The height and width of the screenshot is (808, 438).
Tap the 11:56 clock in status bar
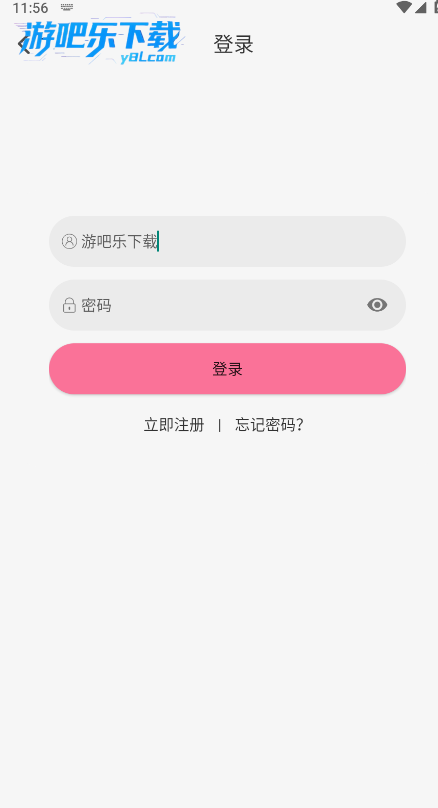pos(30,8)
